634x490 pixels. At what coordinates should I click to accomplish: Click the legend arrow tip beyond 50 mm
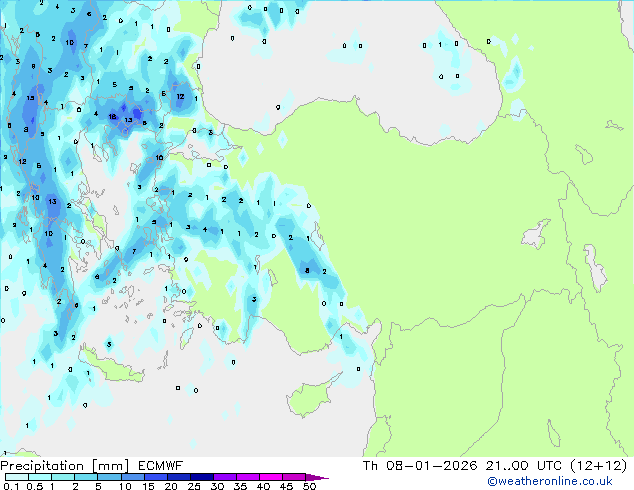tap(317, 477)
